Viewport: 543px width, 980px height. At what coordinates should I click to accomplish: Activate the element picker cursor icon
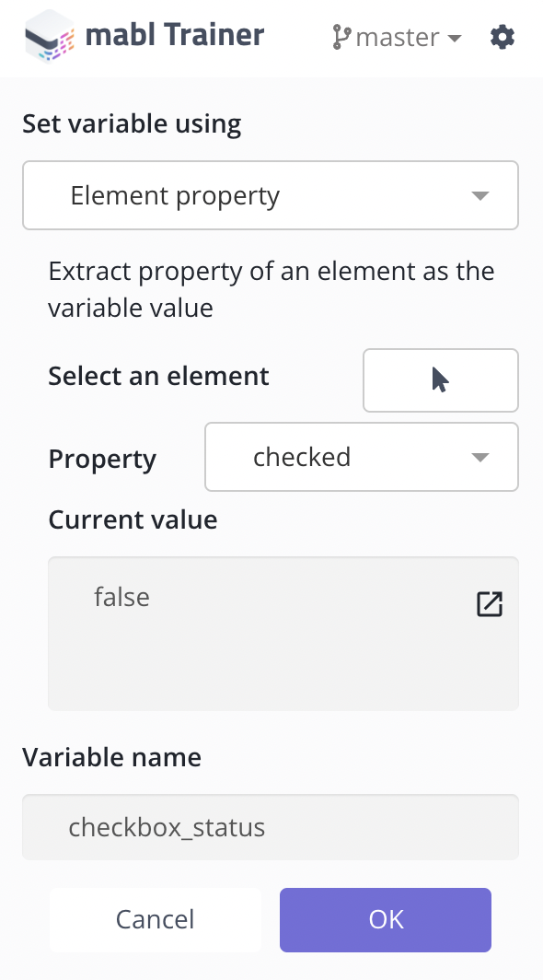click(441, 380)
